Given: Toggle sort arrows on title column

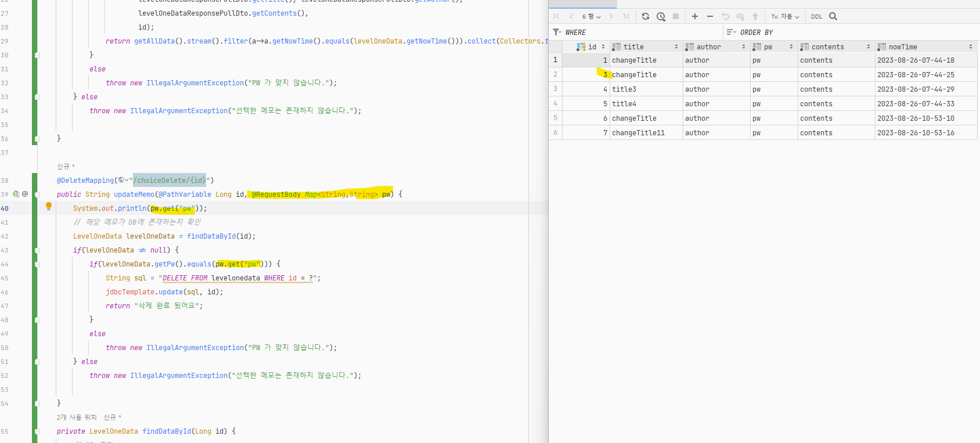Looking at the screenshot, I should [x=676, y=46].
